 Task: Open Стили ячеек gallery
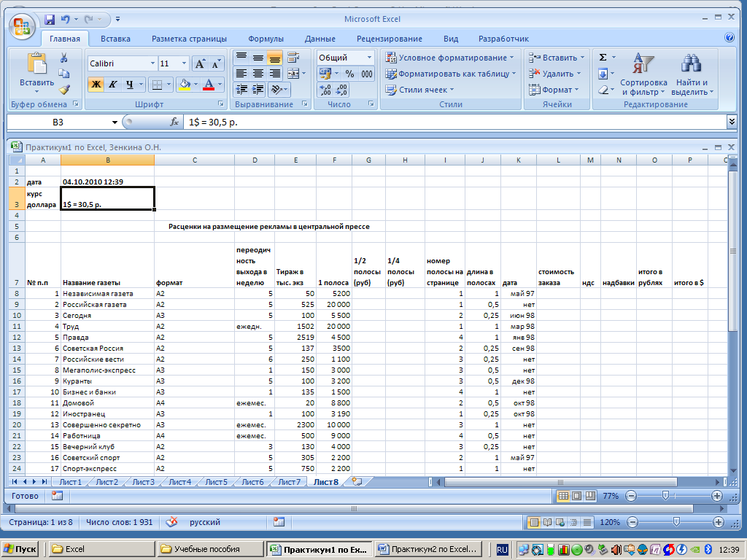pos(419,90)
